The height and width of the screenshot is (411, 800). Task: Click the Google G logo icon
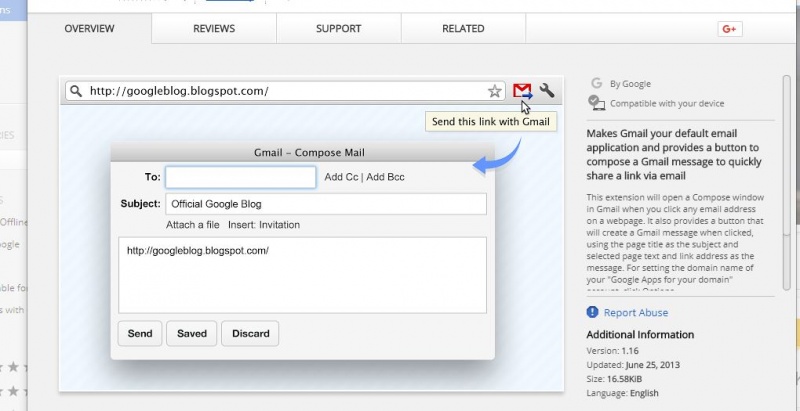596,83
